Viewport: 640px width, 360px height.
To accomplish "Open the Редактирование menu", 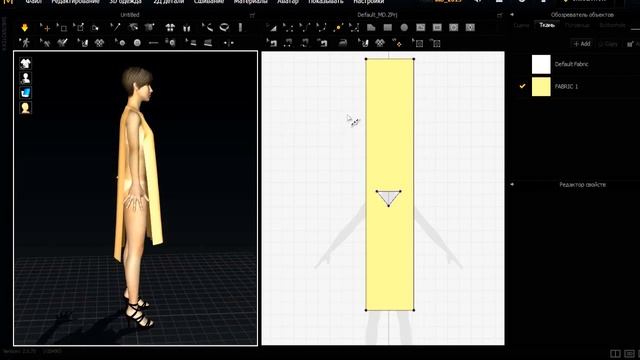I will coord(75,2).
